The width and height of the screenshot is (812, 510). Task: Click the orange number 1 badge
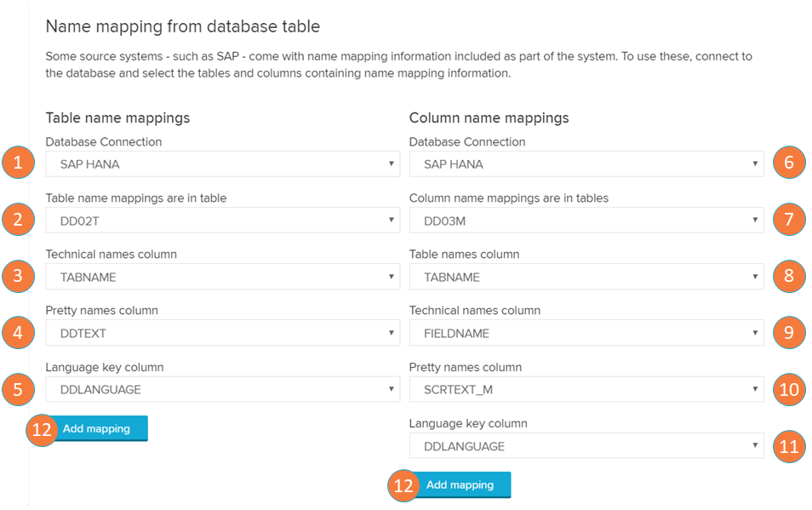point(19,163)
